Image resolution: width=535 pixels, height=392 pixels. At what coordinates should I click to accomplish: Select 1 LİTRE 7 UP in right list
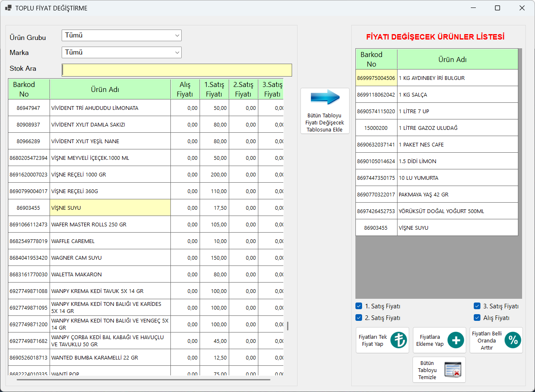(x=457, y=111)
